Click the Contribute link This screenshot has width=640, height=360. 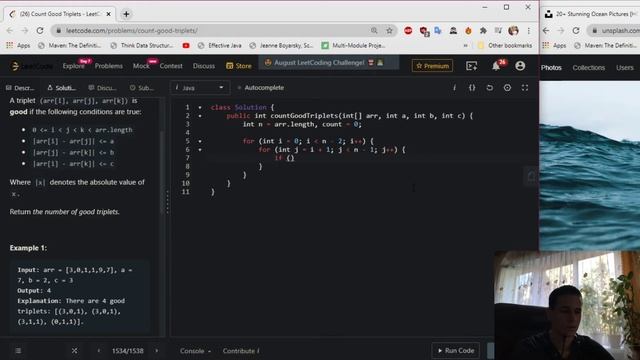[241, 351]
